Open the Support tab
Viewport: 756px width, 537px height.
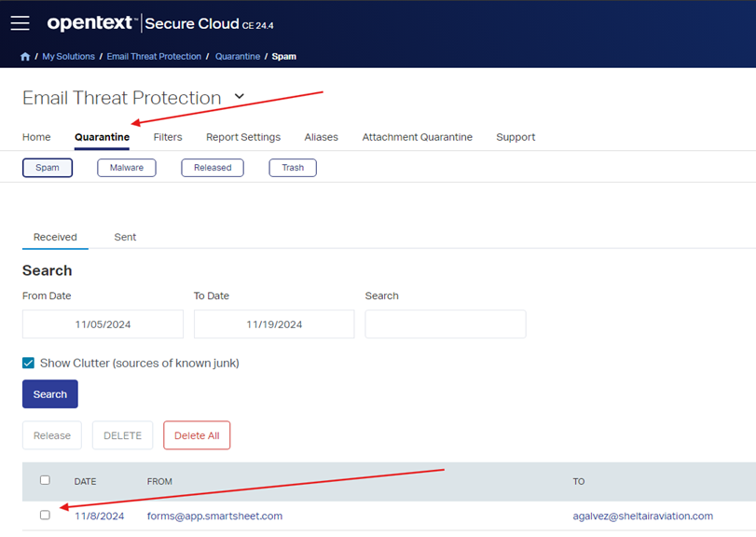[x=515, y=137]
